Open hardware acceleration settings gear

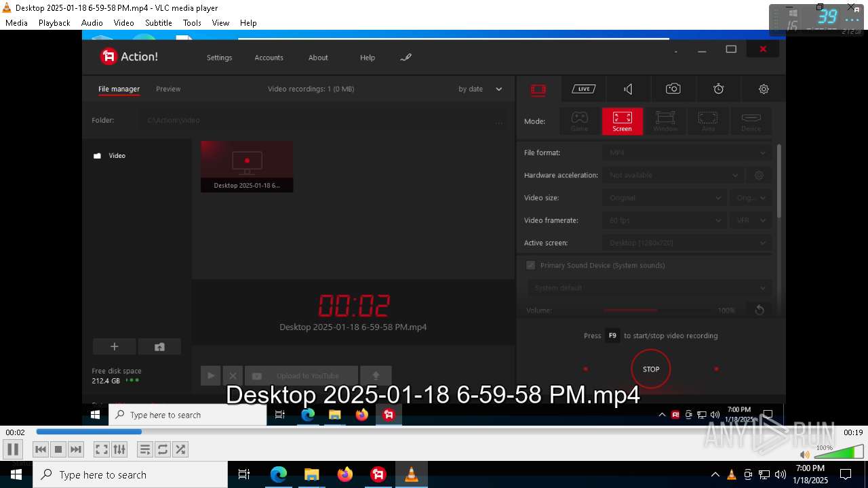pos(759,175)
